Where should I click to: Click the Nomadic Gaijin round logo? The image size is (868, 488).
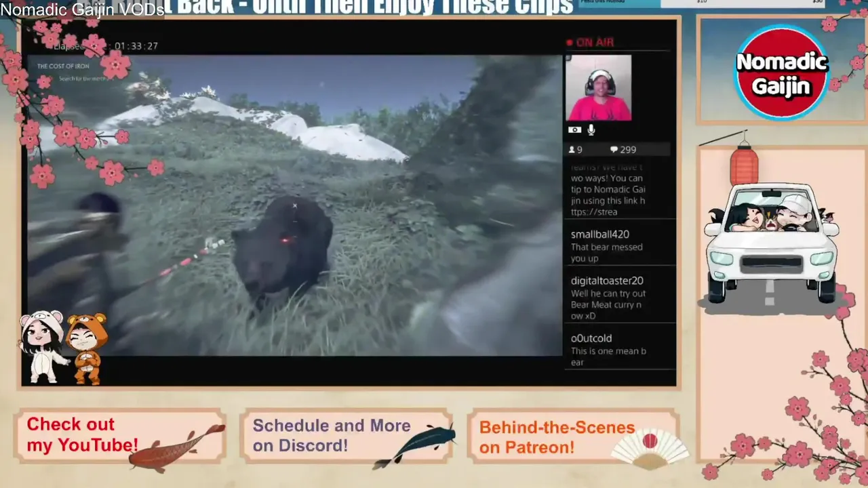point(782,73)
